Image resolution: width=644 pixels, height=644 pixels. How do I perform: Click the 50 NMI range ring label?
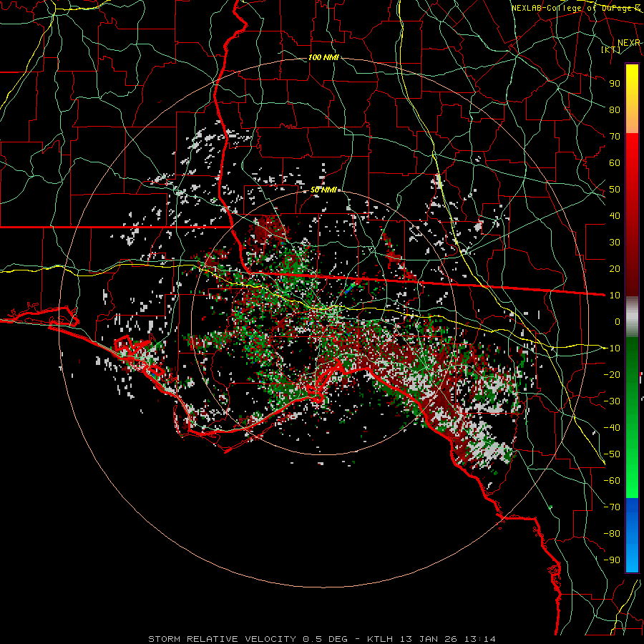323,190
